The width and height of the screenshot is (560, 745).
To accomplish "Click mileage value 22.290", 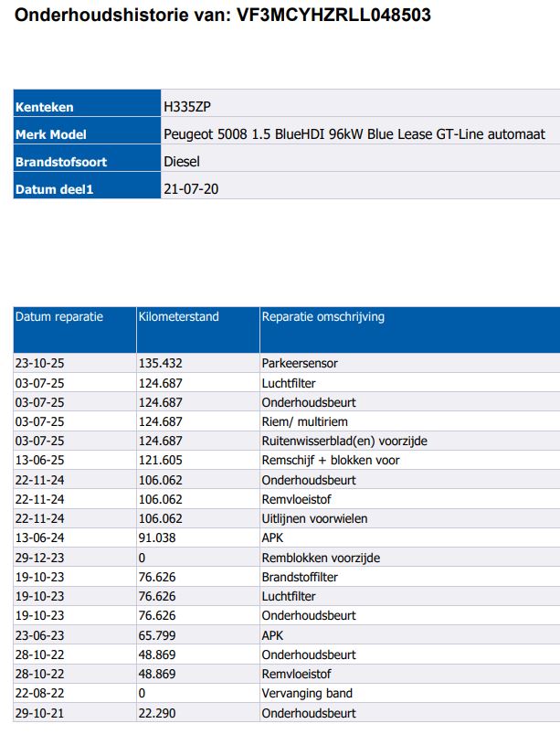I will pos(157,713).
